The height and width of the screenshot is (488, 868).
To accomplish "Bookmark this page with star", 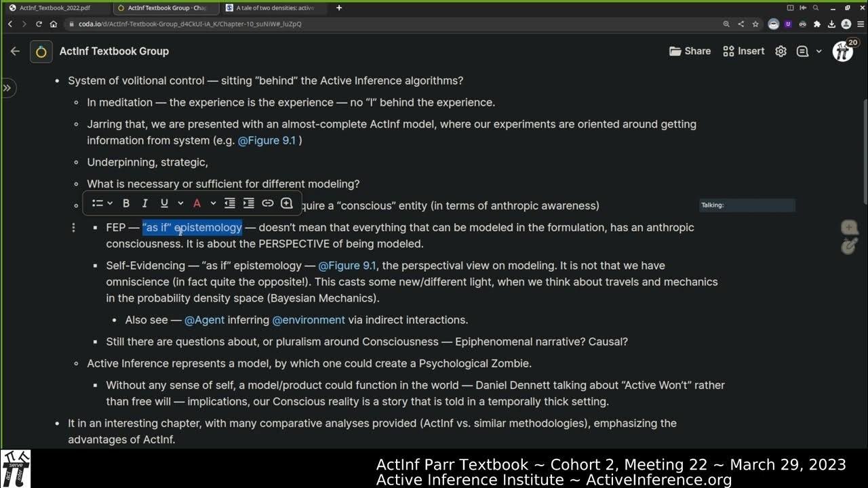I will [755, 24].
